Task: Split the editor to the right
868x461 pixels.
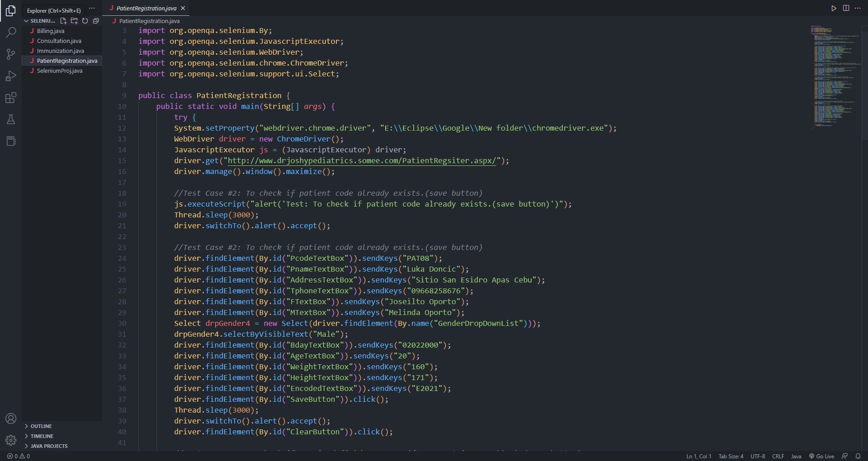Action: tap(846, 8)
